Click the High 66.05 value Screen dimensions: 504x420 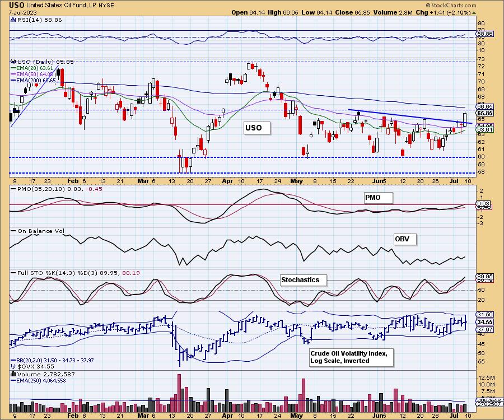[283, 12]
